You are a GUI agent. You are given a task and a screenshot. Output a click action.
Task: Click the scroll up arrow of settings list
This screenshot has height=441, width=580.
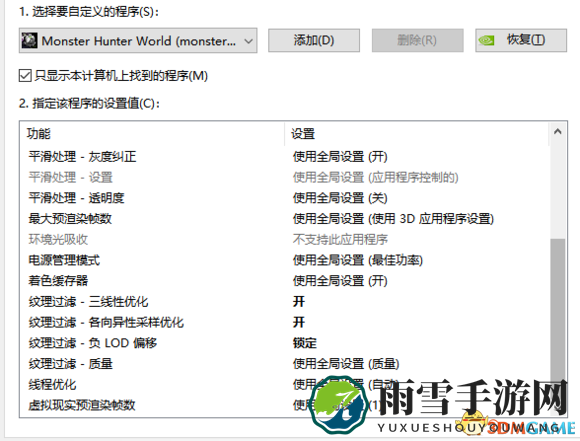(557, 132)
